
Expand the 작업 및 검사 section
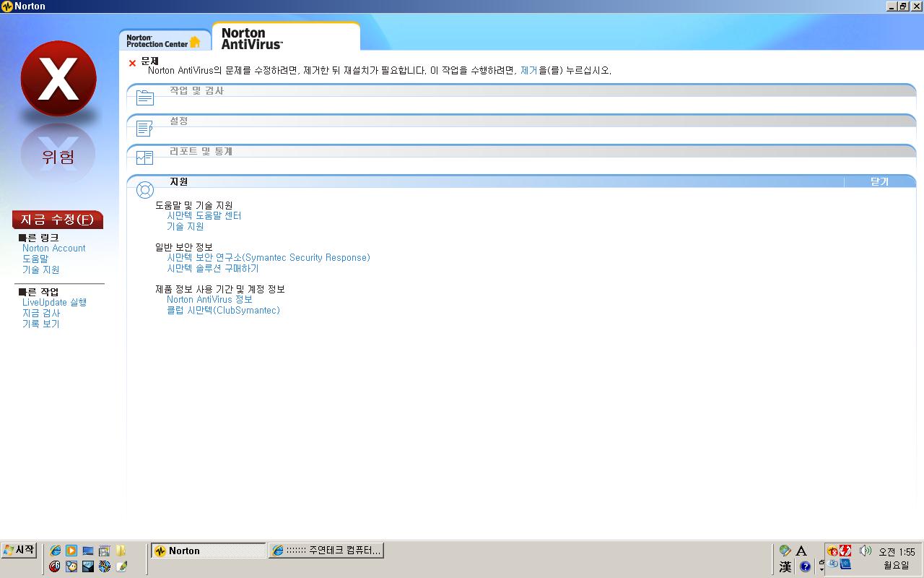pos(521,90)
